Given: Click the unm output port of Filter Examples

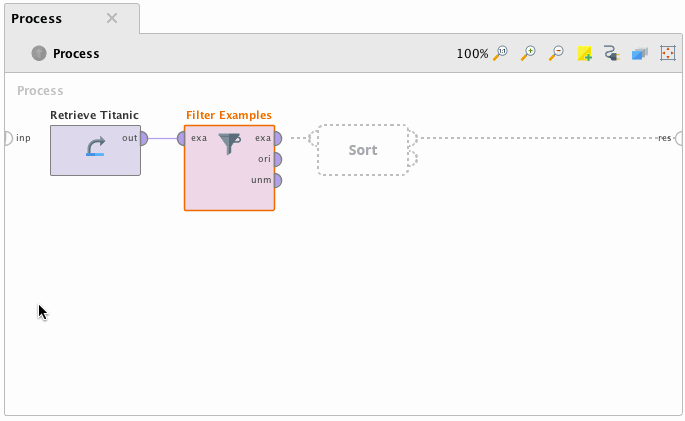Looking at the screenshot, I should coord(276,180).
